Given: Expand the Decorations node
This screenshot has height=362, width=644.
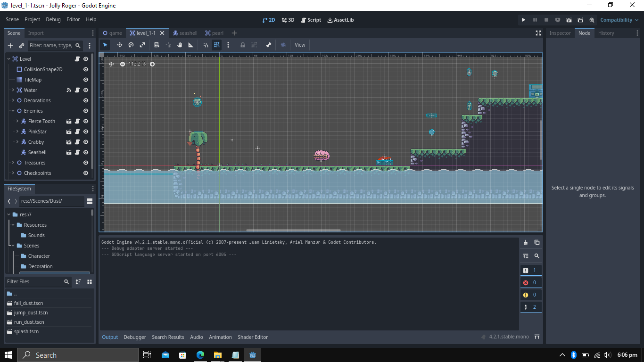Looking at the screenshot, I should point(13,100).
